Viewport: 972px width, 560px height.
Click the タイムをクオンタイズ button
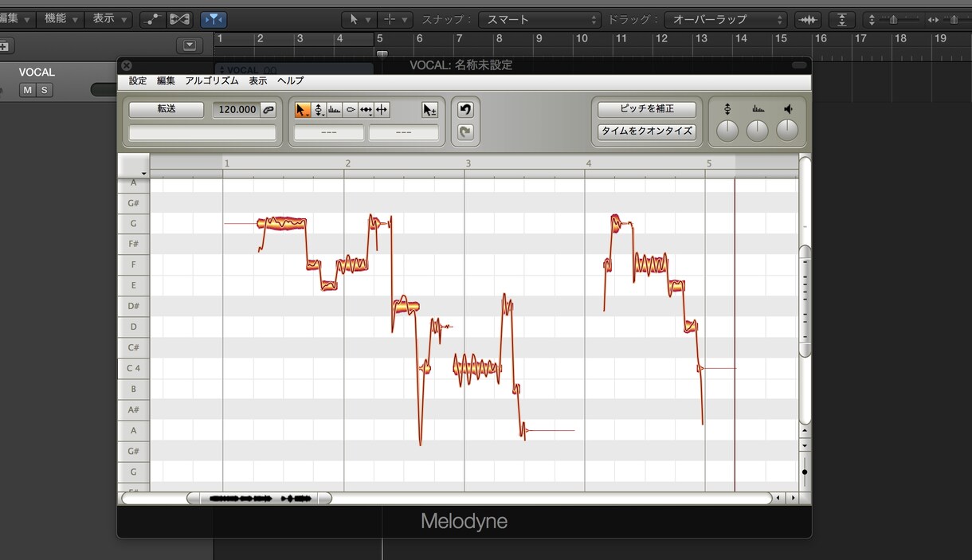pyautogui.click(x=647, y=131)
